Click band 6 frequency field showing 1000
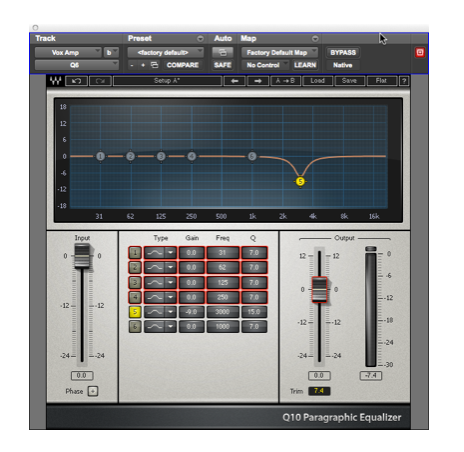The width and height of the screenshot is (464, 452). tap(223, 327)
